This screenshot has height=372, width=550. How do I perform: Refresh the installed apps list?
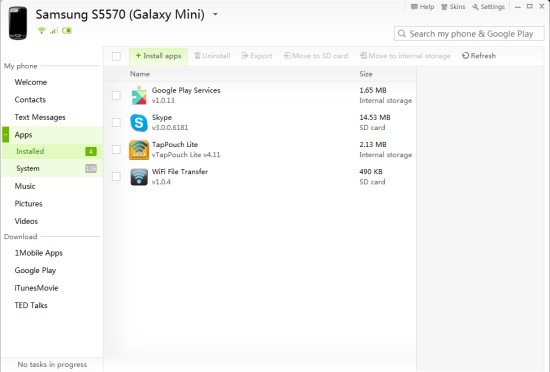click(479, 56)
